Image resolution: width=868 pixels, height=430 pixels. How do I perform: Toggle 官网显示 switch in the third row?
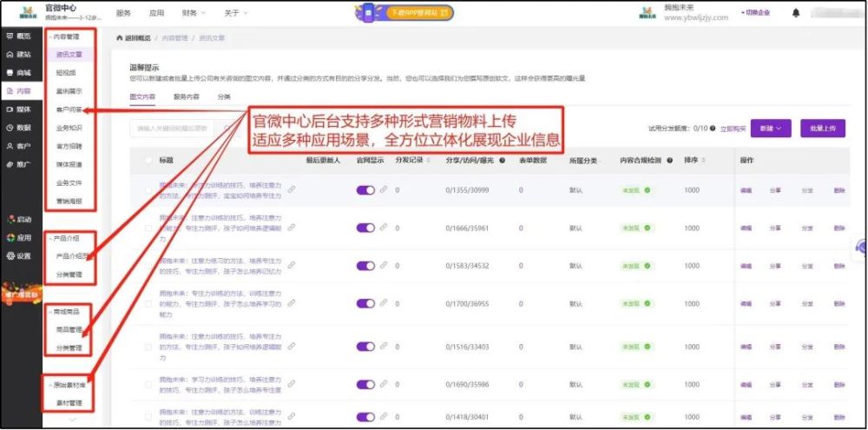366,266
